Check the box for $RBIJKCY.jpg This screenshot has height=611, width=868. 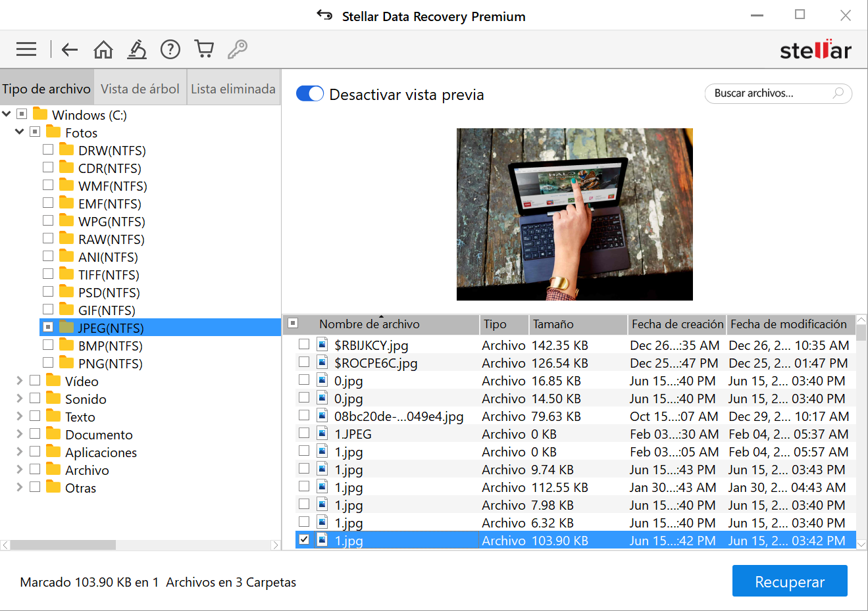[x=304, y=344]
